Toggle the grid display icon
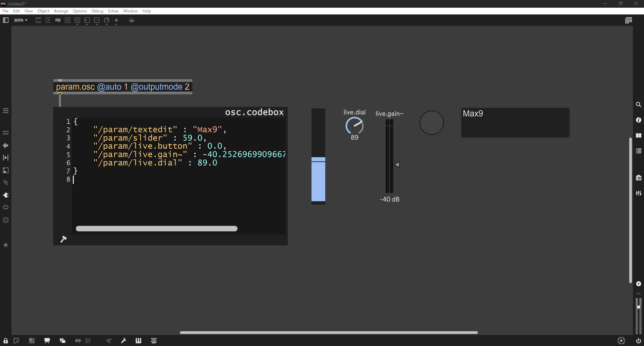 (88, 341)
